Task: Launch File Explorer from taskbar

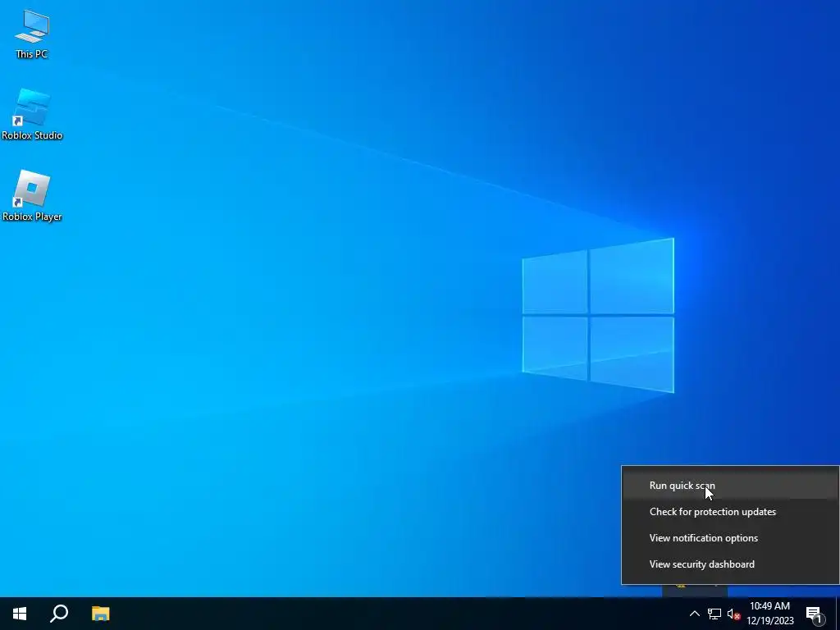Action: click(100, 614)
